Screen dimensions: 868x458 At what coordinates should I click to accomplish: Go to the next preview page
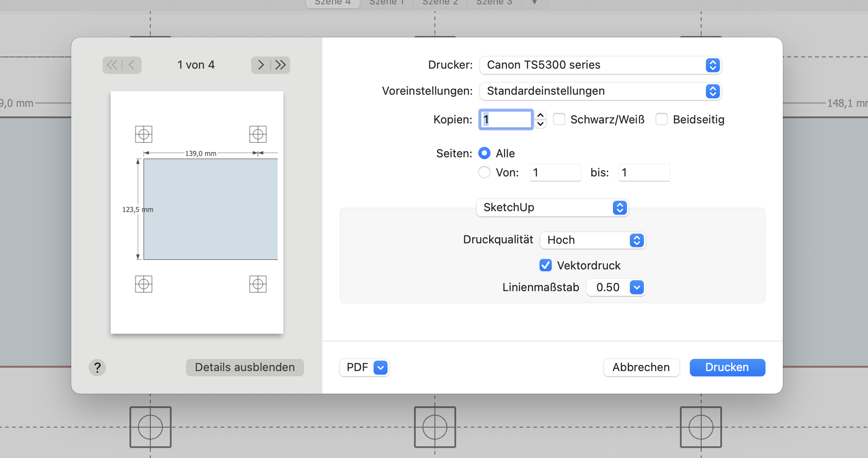tap(261, 65)
